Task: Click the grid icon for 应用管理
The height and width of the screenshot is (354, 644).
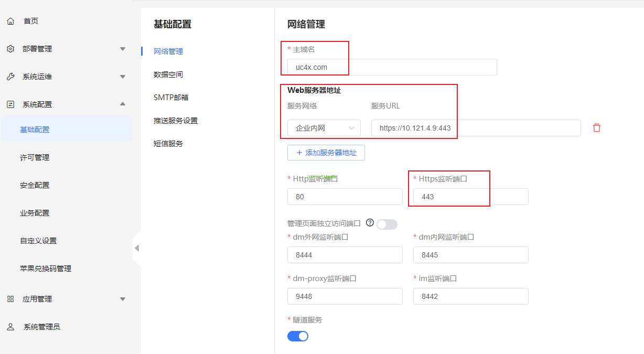Action: 10,299
